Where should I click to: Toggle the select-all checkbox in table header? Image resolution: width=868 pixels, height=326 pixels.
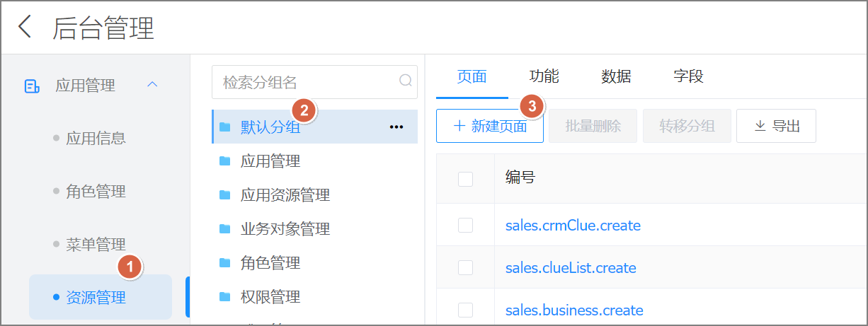tap(465, 179)
